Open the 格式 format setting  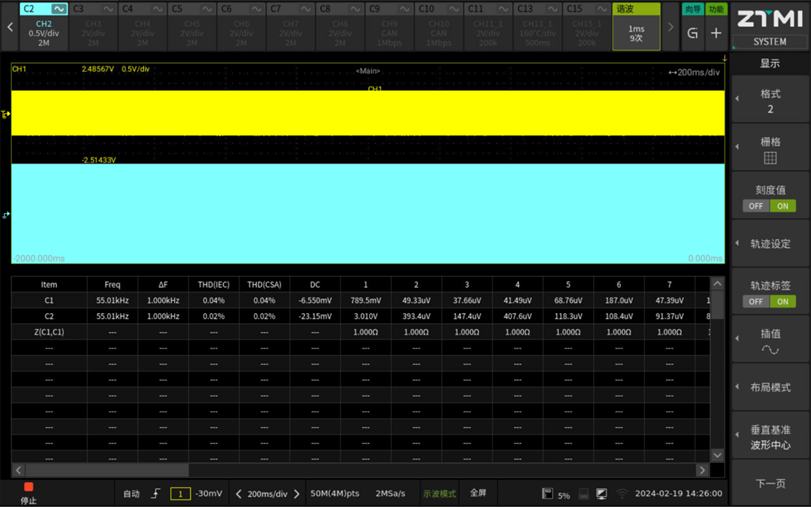[x=770, y=101]
